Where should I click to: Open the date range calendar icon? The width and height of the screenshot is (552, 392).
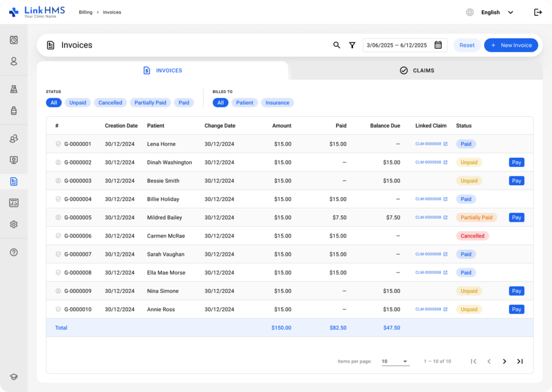pyautogui.click(x=438, y=45)
